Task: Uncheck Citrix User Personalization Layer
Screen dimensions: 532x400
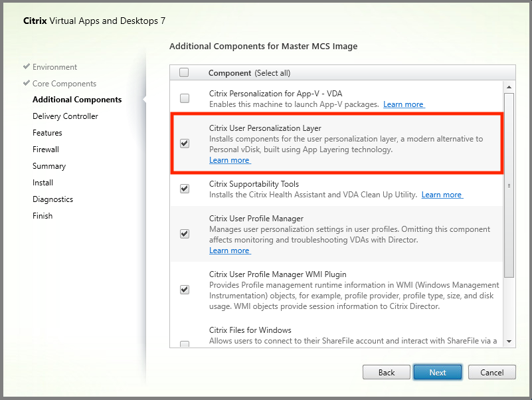Action: (185, 143)
